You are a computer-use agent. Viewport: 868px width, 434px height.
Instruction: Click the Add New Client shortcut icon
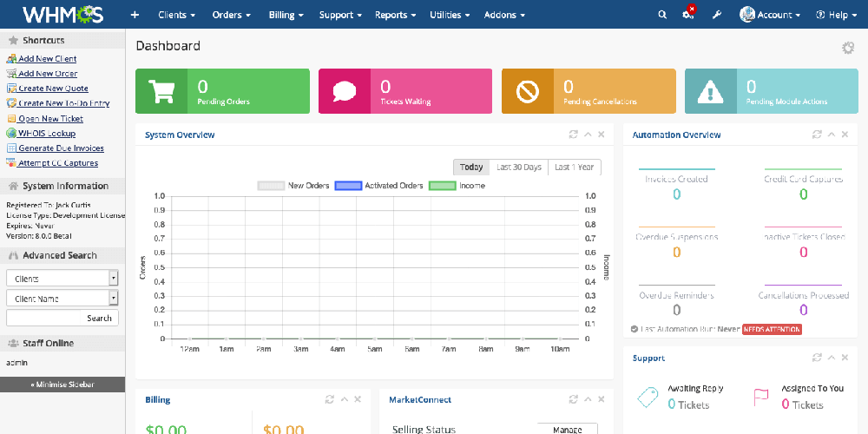pyautogui.click(x=11, y=59)
